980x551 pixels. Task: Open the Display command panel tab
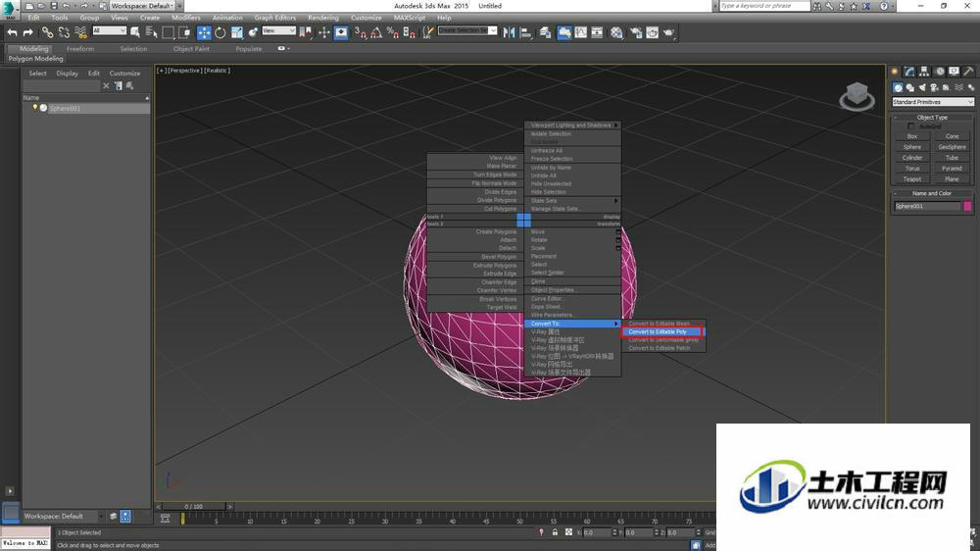point(954,72)
